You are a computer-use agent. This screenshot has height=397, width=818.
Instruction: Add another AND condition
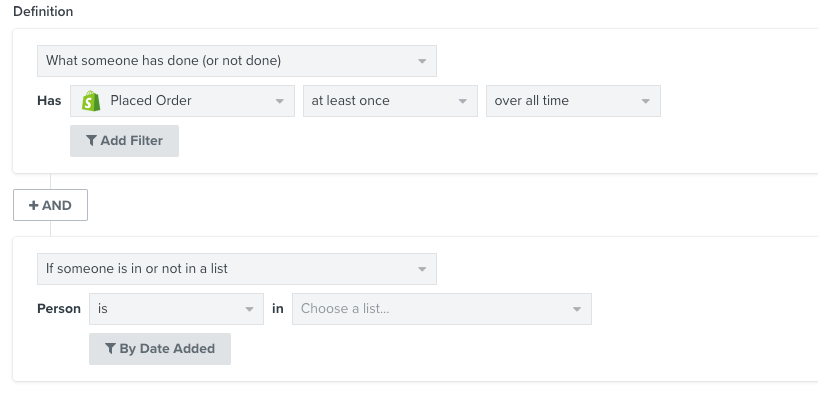[x=51, y=205]
